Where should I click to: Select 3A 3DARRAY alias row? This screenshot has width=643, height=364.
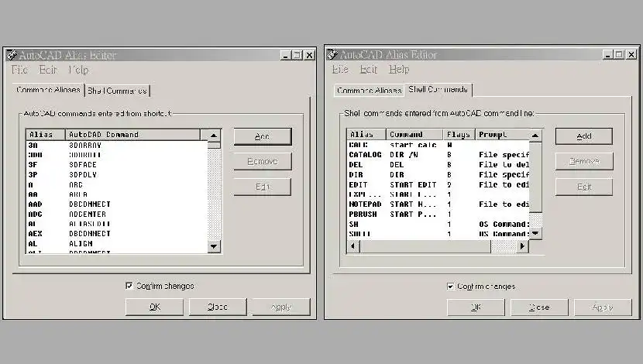(x=117, y=146)
